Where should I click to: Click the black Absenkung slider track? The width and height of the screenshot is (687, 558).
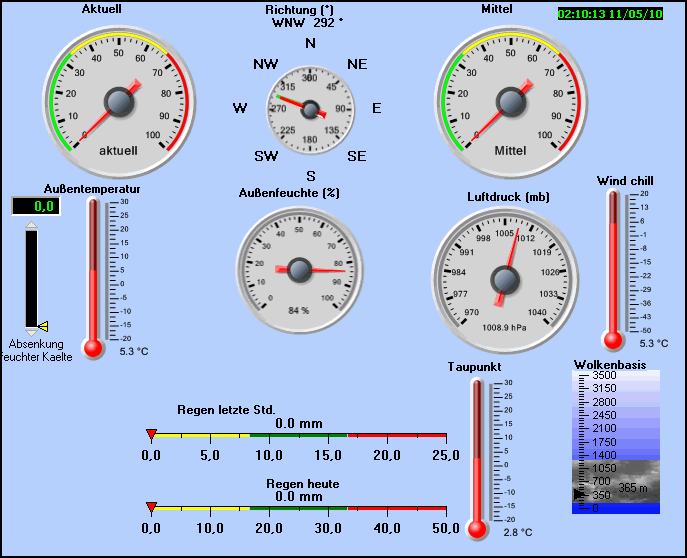31,278
